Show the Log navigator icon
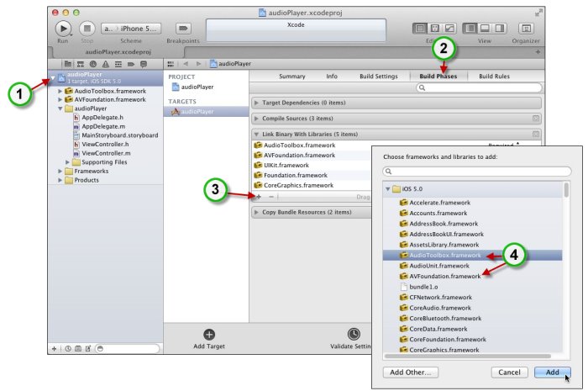Viewport: 588px width, 391px height. pyautogui.click(x=144, y=64)
